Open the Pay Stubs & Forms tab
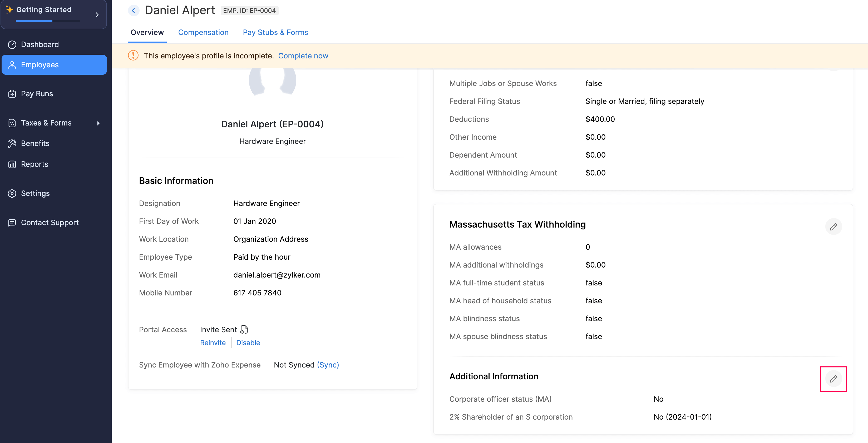The height and width of the screenshot is (443, 868). click(x=275, y=32)
